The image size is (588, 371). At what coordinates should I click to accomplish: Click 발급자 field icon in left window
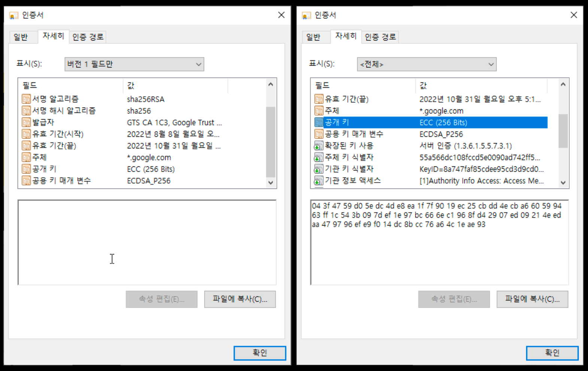point(26,122)
